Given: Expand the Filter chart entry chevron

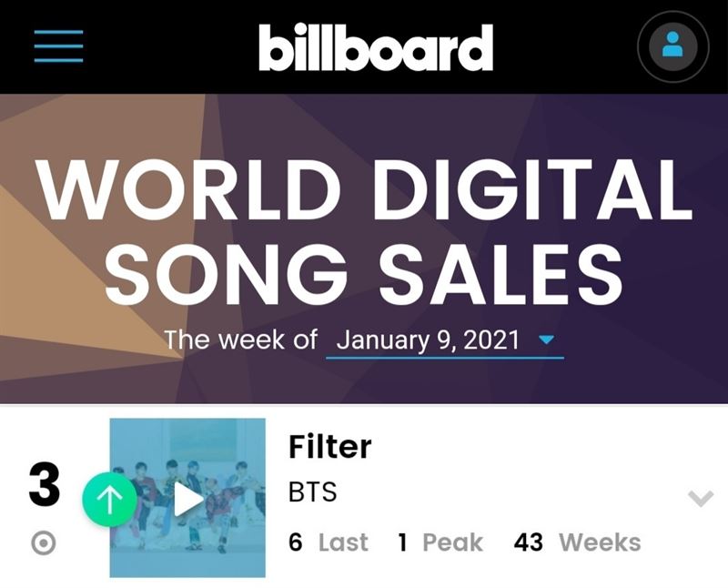Looking at the screenshot, I should [701, 499].
